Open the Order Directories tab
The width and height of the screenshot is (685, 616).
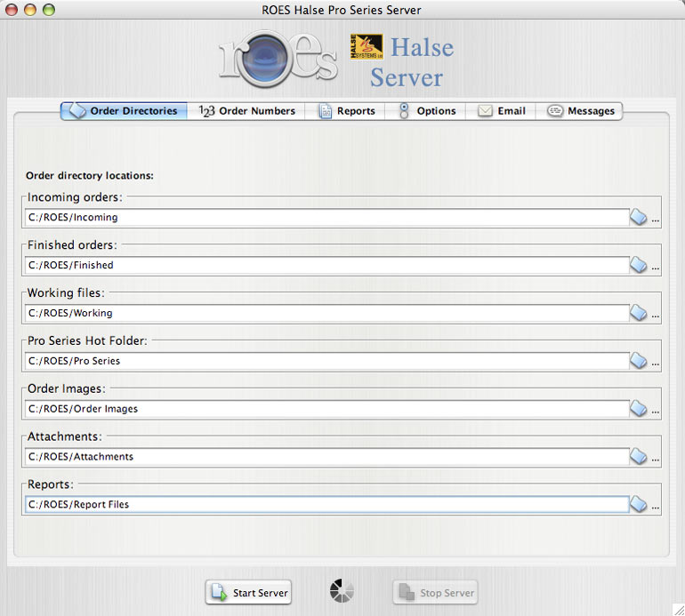click(x=124, y=111)
